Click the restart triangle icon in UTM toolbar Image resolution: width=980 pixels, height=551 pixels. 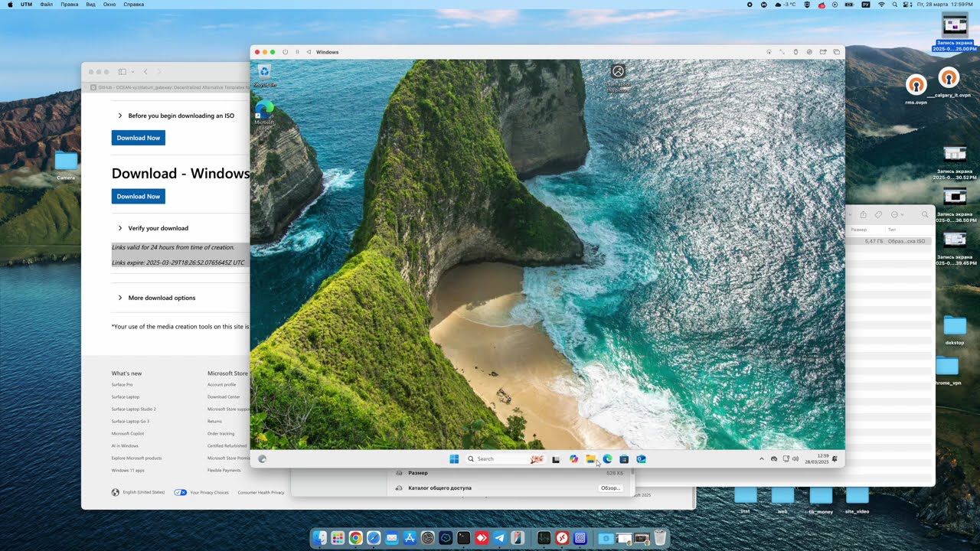click(x=309, y=52)
